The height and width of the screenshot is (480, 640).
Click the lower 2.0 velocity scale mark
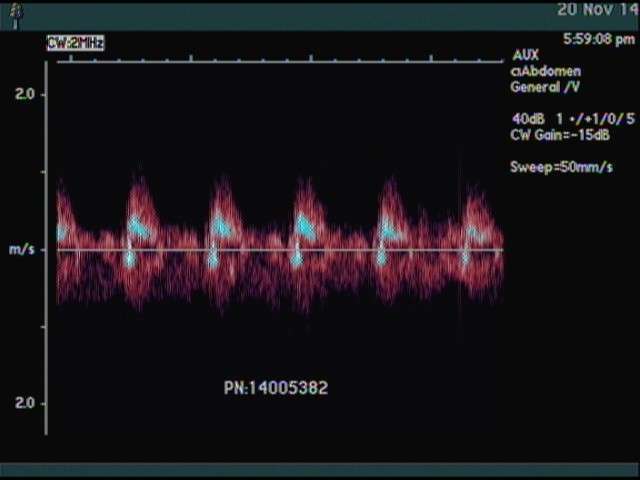(24, 403)
